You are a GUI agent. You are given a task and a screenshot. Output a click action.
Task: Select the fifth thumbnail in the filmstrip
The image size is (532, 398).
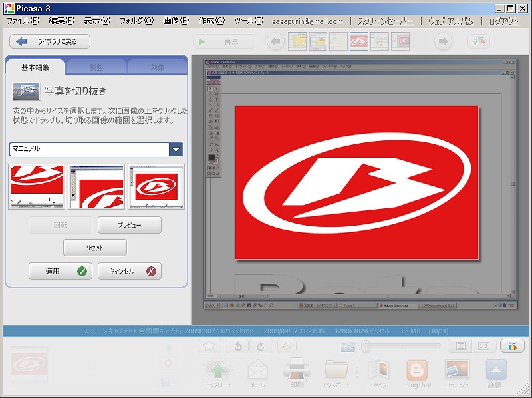380,41
